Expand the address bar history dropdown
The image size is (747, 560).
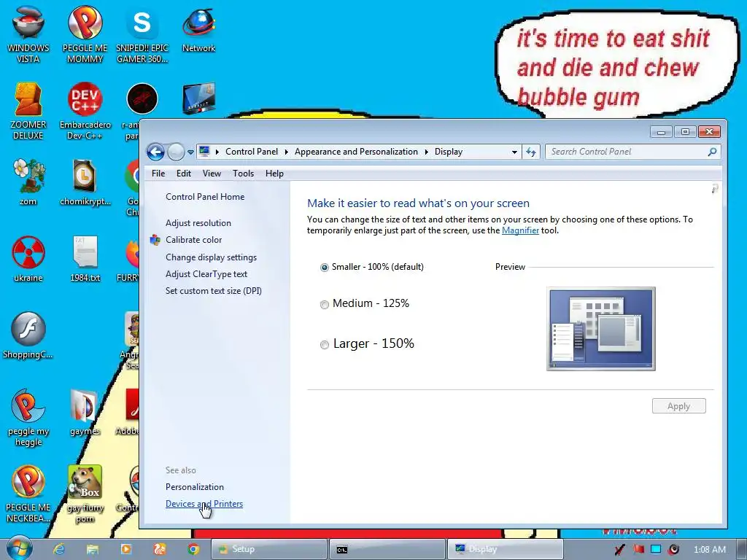[514, 152]
